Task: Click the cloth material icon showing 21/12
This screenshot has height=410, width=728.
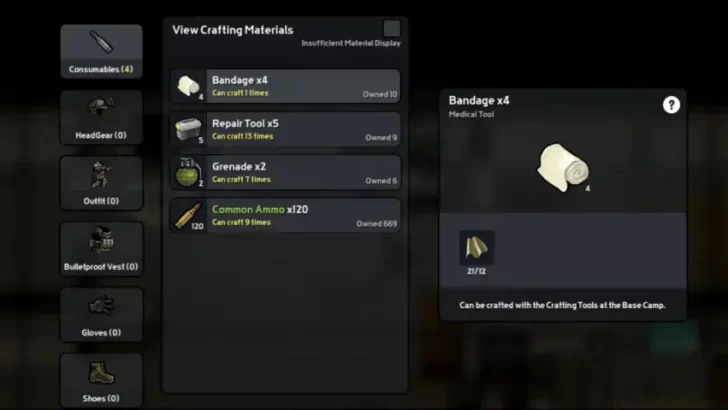Action: point(476,247)
